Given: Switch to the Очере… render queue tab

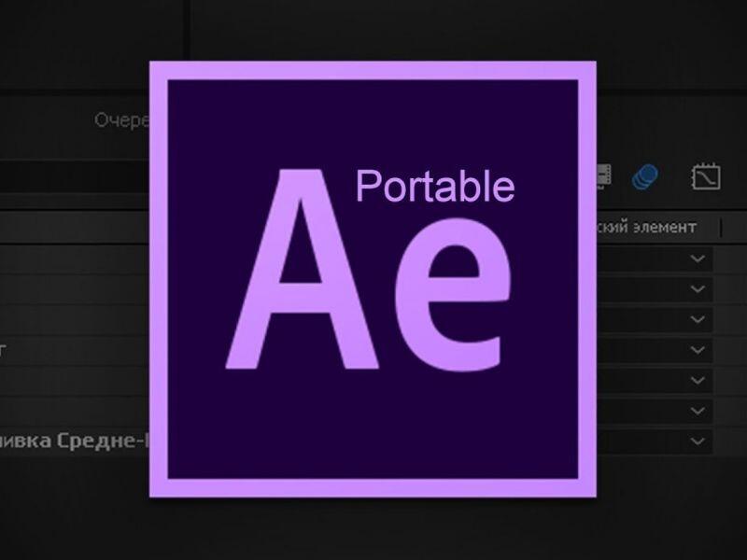Looking at the screenshot, I should point(122,120).
